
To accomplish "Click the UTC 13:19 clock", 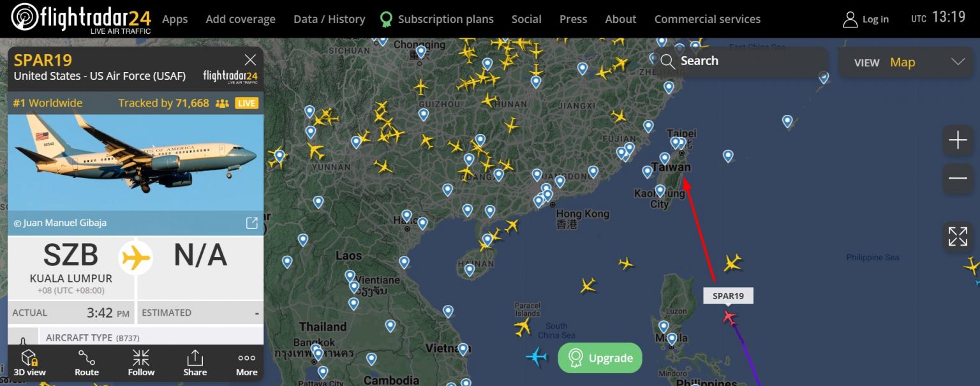I will (939, 17).
